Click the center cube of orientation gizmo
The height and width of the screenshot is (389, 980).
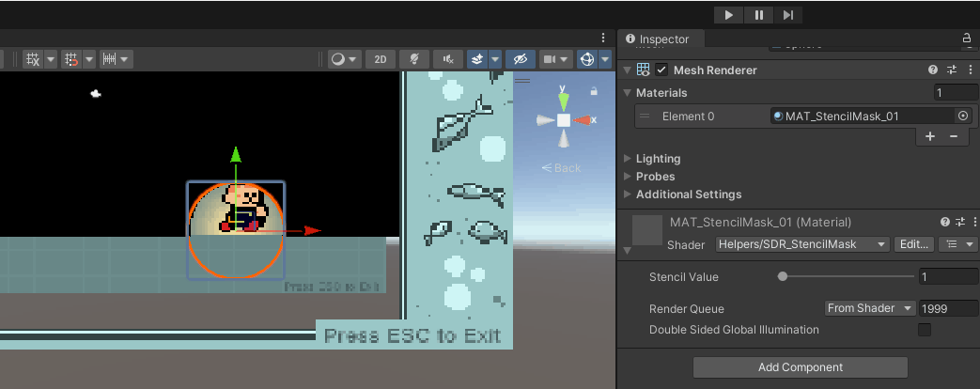click(x=564, y=120)
